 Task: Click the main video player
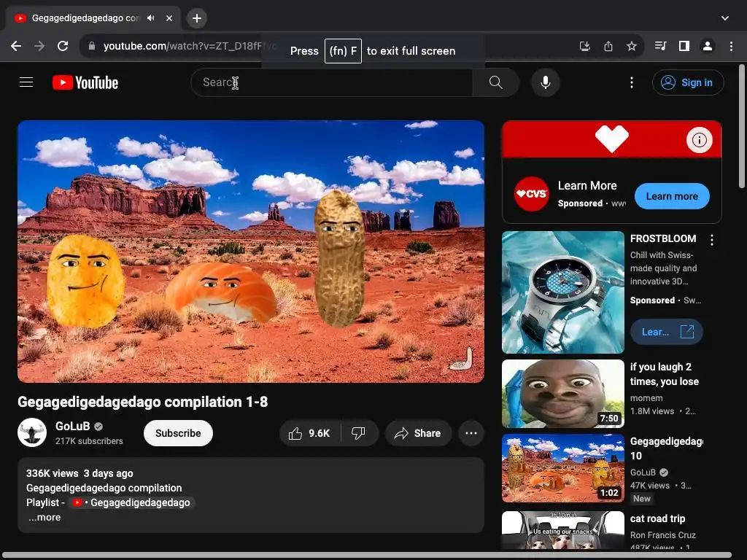pyautogui.click(x=251, y=252)
